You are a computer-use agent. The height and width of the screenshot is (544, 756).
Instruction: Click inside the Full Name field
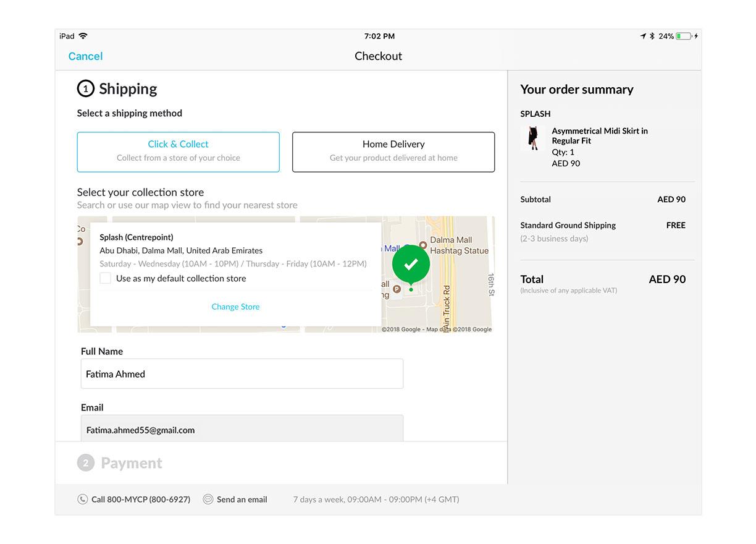241,373
